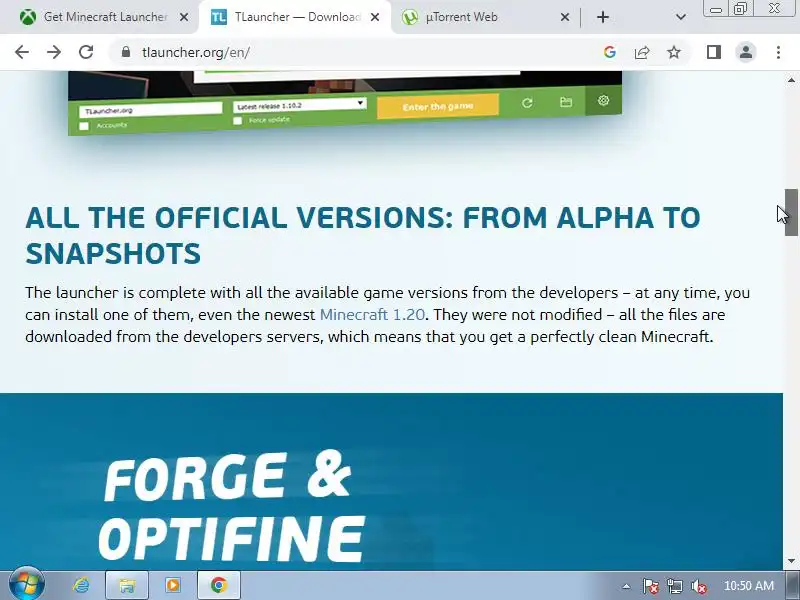
Task: Open the Chrome profile menu
Action: click(x=746, y=52)
